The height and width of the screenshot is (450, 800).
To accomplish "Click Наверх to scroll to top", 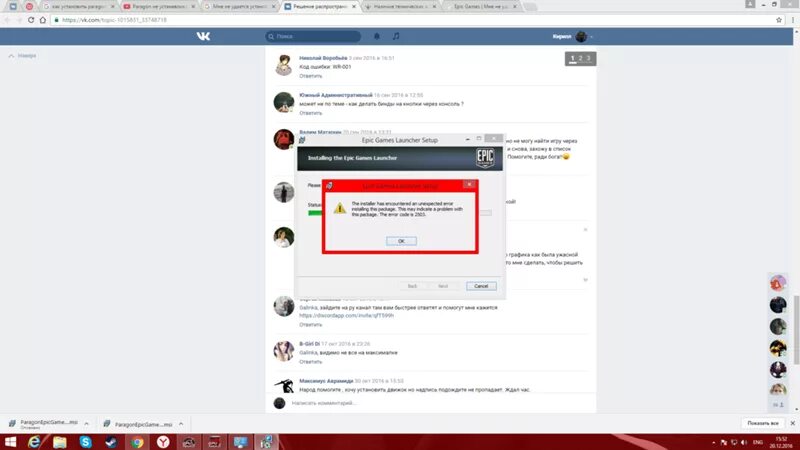I will [x=22, y=56].
